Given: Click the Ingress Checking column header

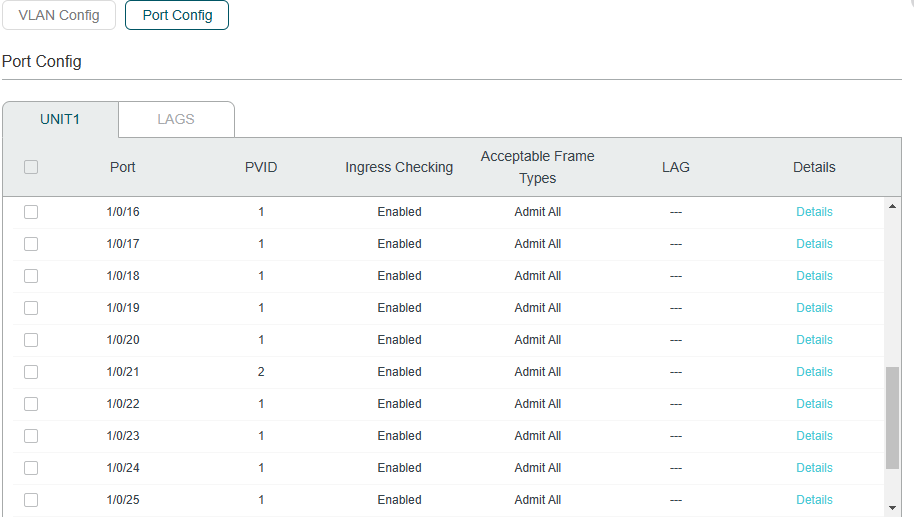Looking at the screenshot, I should tap(399, 167).
